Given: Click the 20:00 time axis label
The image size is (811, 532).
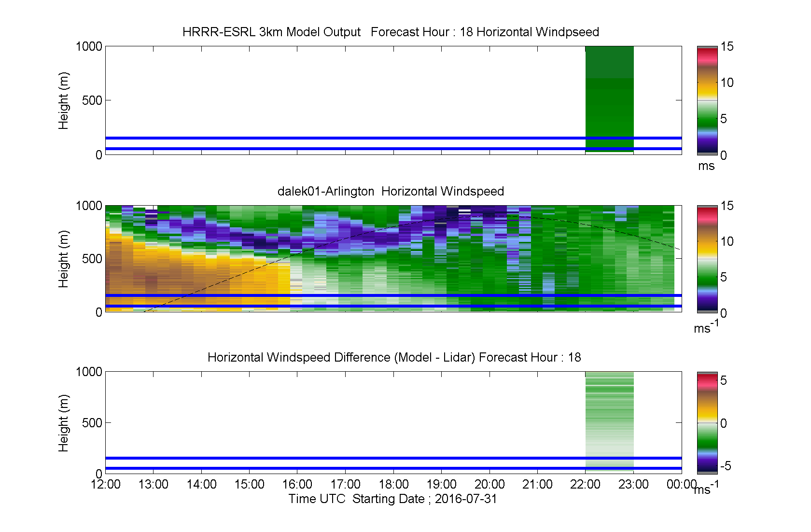Looking at the screenshot, I should [x=489, y=484].
